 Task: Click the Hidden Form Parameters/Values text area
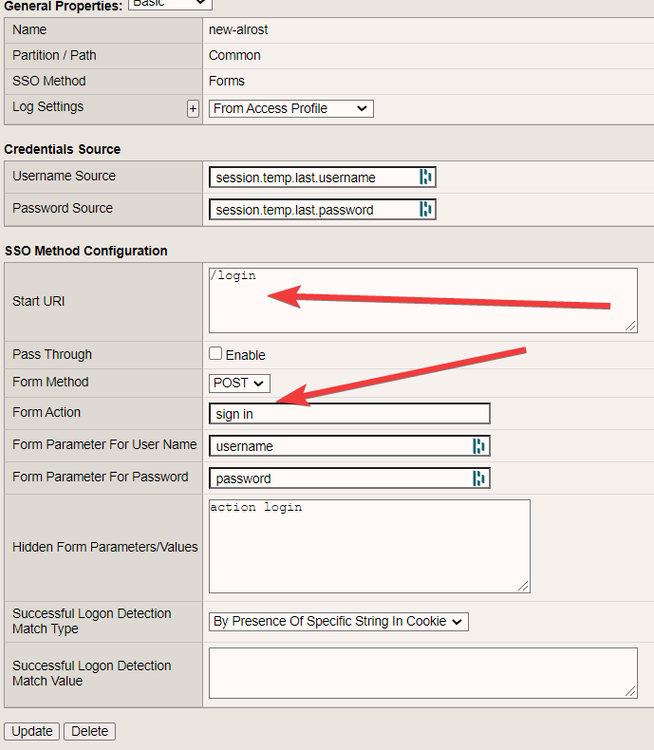click(369, 546)
